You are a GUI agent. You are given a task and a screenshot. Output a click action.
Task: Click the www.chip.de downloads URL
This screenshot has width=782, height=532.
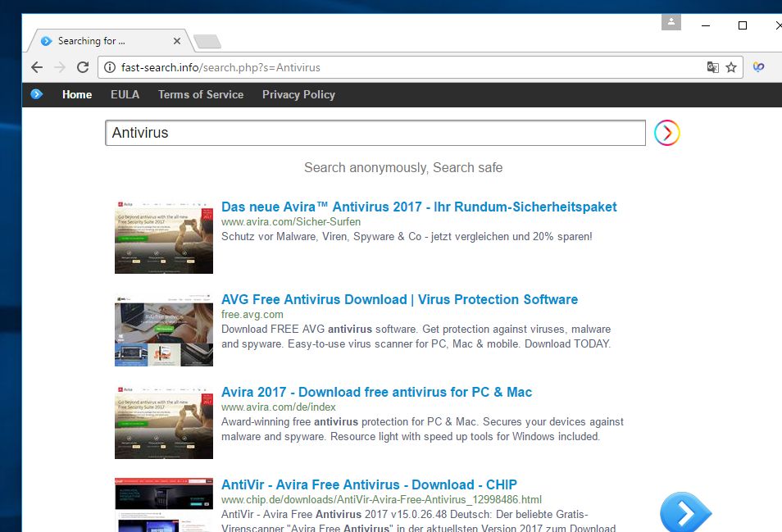[x=381, y=499]
